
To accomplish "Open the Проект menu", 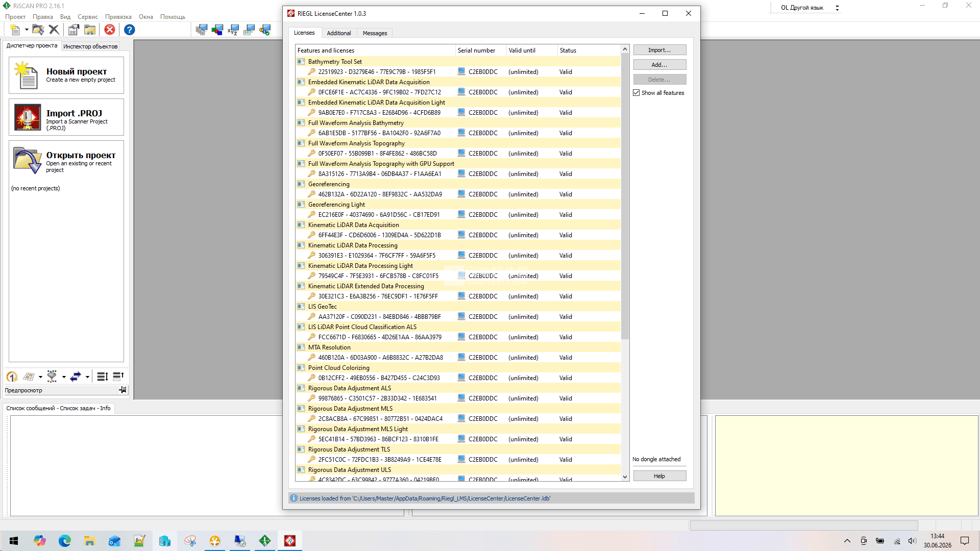I will tap(15, 17).
